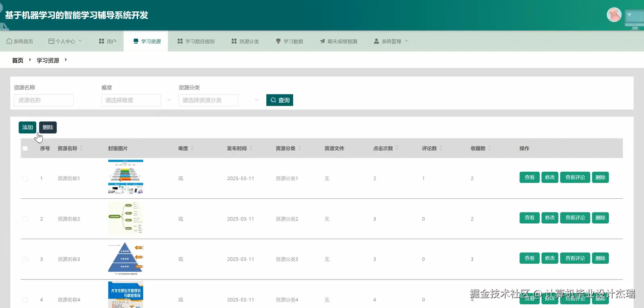
Task: Click 查看评论 for 资源名称3
Action: coord(575,258)
